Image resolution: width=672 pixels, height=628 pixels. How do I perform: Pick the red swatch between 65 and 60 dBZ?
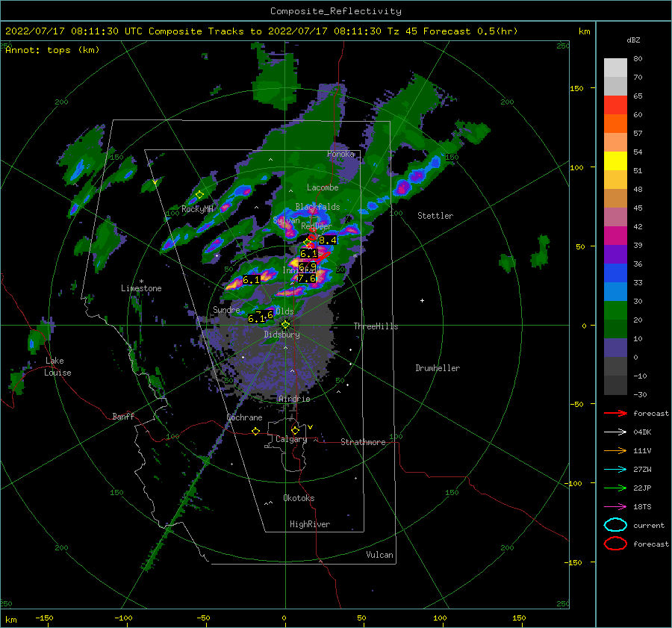[615, 105]
